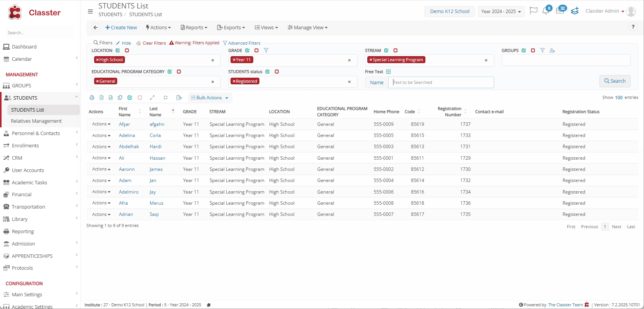Screen dimensions: 644x309
Task: Open the Reports menu
Action: 194,28
